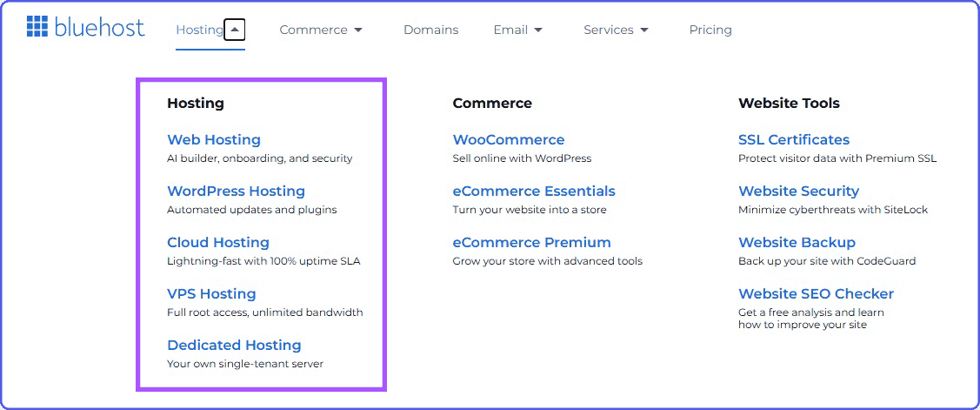Open the Cloud Hosting link

click(x=218, y=242)
